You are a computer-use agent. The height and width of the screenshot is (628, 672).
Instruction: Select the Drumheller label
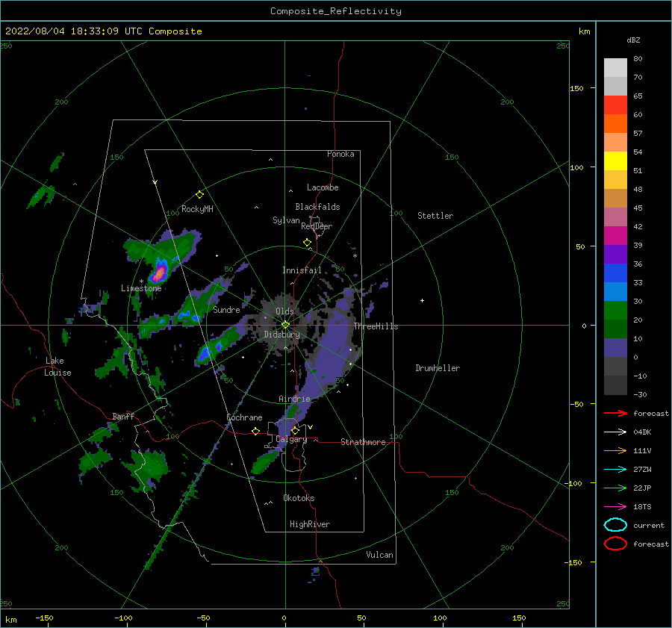438,368
